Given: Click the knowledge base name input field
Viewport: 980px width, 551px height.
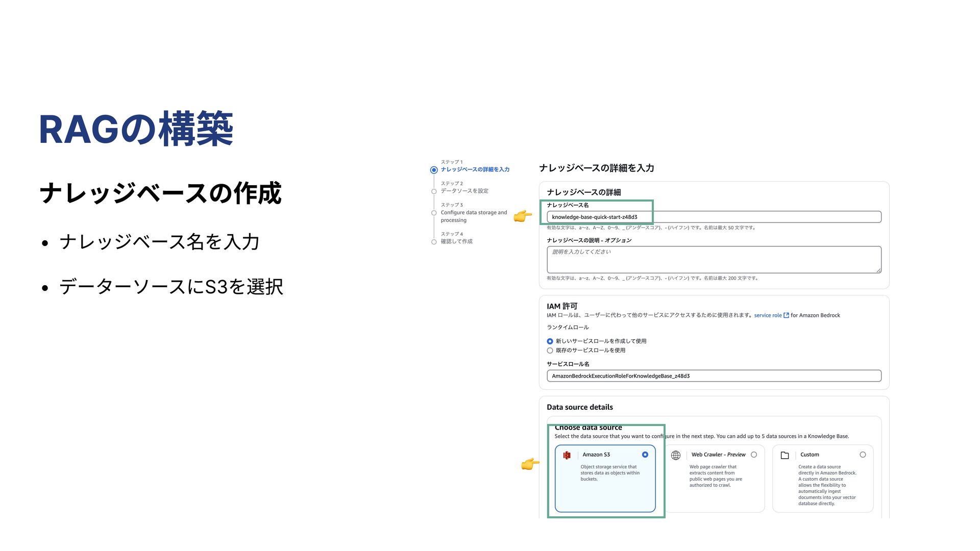Looking at the screenshot, I should (714, 217).
